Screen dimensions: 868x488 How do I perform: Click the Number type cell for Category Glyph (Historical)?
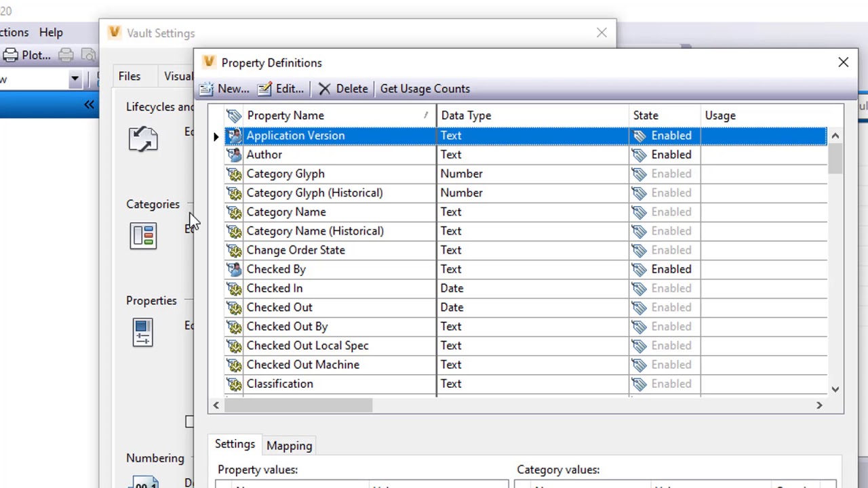pos(533,193)
